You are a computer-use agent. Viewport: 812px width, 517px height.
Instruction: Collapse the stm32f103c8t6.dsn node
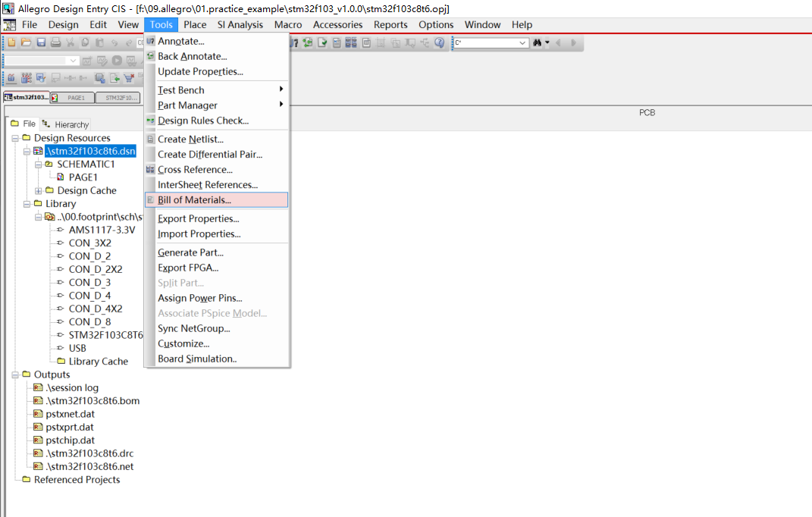(x=27, y=152)
